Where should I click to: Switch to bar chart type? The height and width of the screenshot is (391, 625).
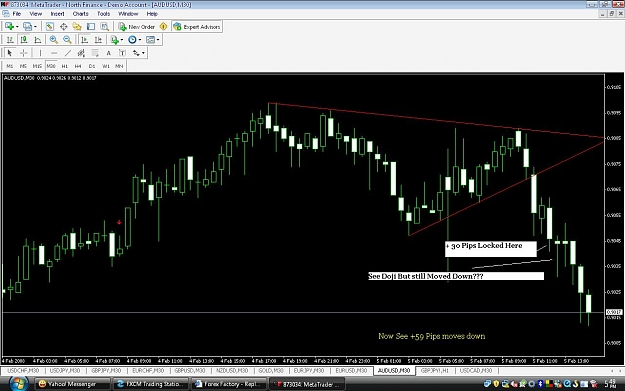coord(10,39)
